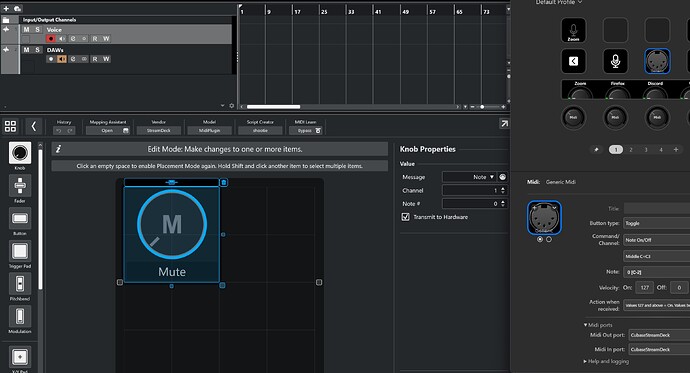Screen dimensions: 690x373
Task: Delete the selected Mute knob with the trash icon
Action: pos(224,182)
